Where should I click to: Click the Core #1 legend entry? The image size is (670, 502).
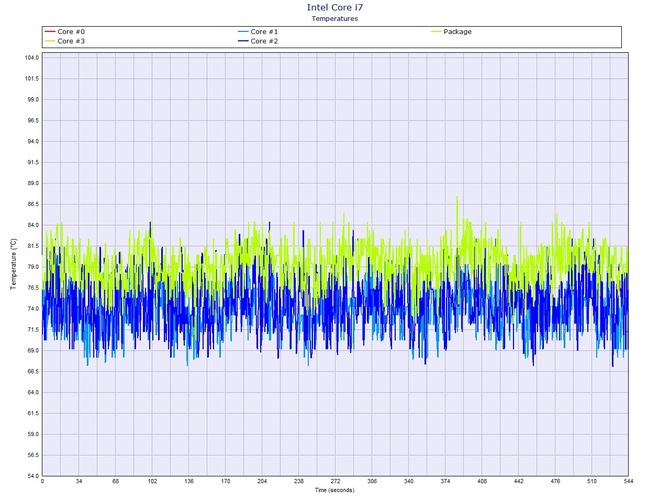coord(258,32)
